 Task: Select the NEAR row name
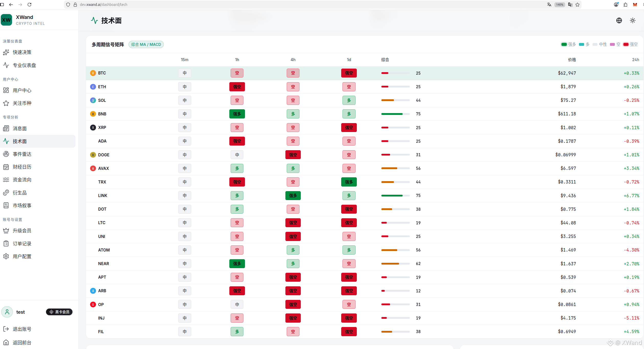click(103, 264)
